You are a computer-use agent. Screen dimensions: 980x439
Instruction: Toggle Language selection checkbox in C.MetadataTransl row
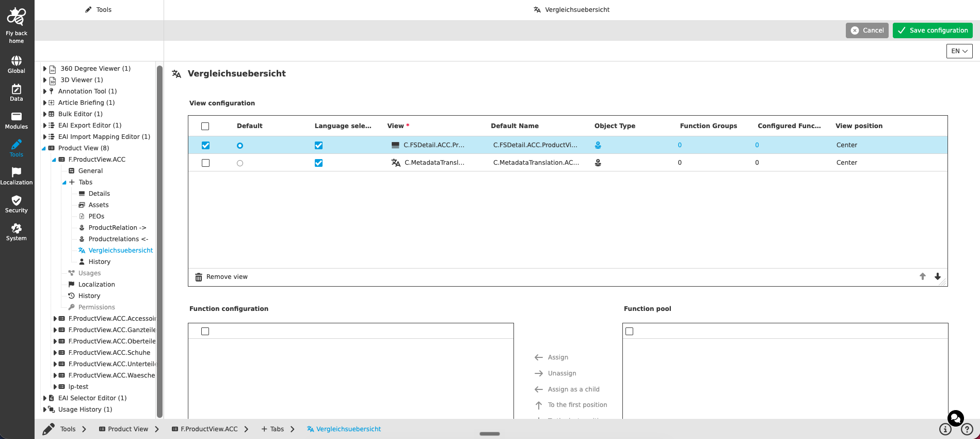(x=319, y=163)
